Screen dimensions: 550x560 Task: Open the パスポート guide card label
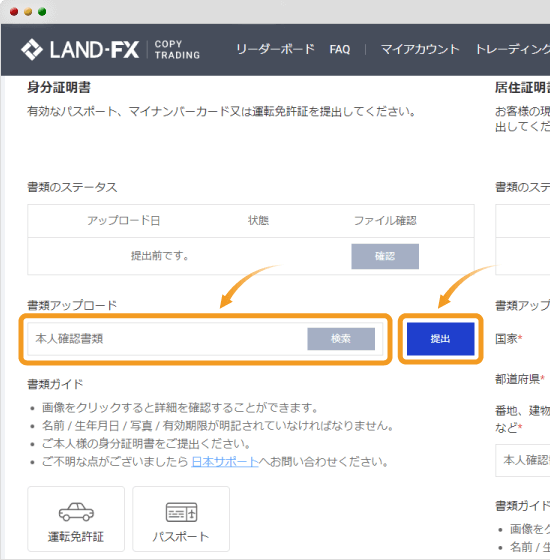click(181, 536)
